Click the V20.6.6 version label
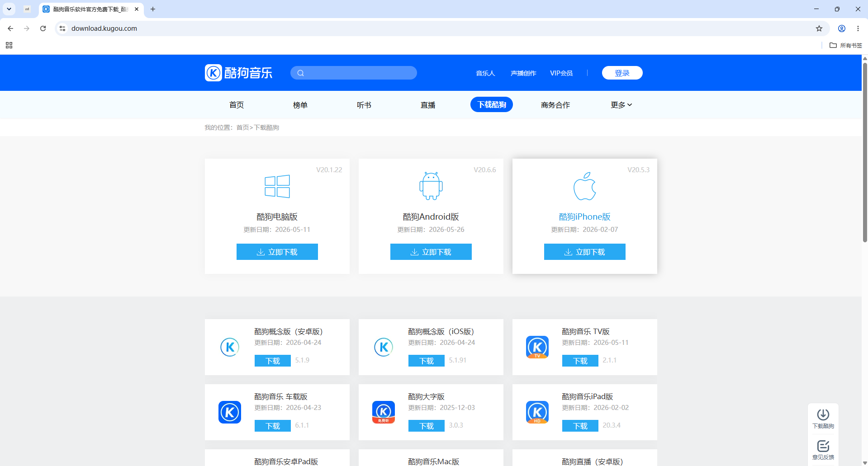This screenshot has width=868, height=466. coord(485,170)
